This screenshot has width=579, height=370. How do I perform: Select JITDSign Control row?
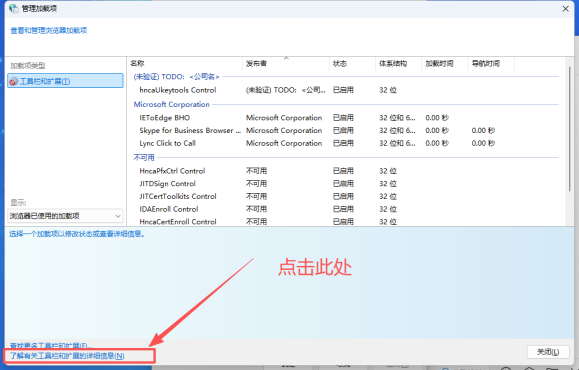point(346,184)
